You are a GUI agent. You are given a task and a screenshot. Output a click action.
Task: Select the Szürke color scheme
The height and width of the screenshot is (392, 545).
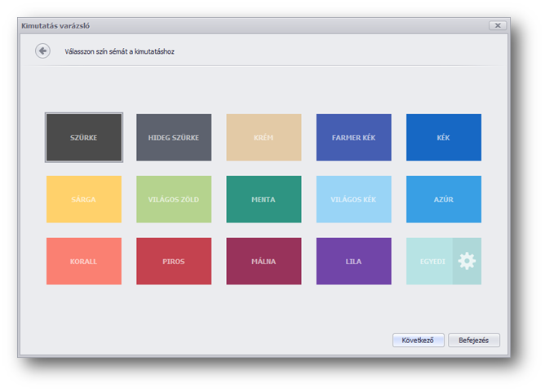tap(84, 138)
